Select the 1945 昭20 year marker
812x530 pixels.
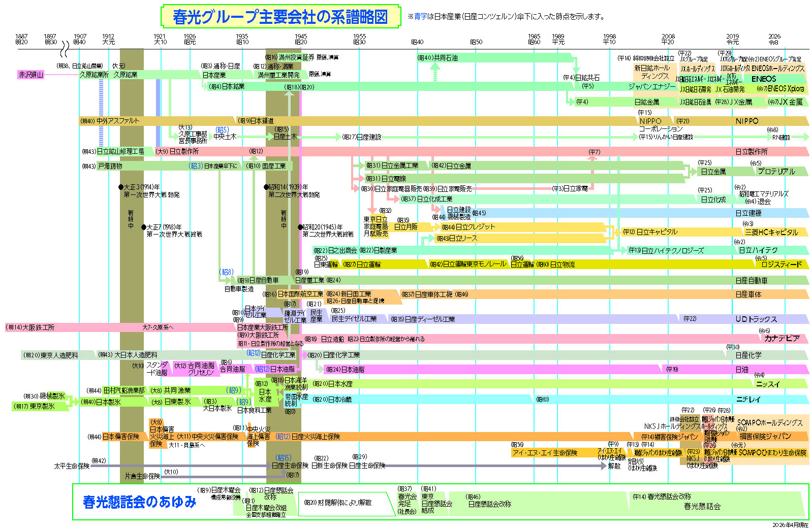click(x=301, y=39)
